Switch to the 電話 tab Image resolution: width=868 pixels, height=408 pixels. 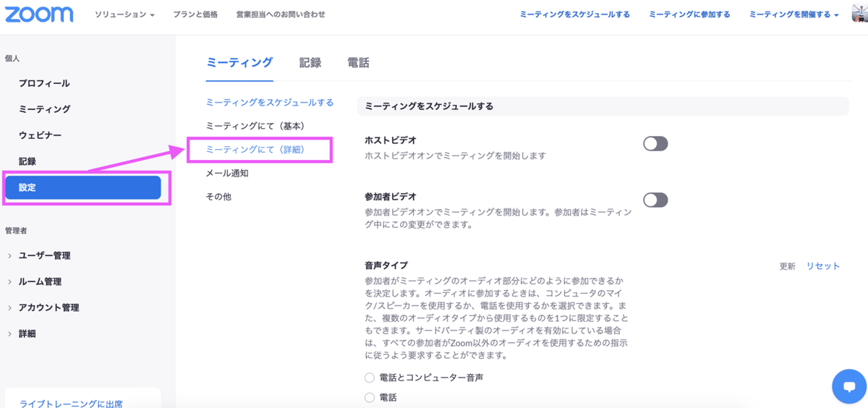(358, 63)
